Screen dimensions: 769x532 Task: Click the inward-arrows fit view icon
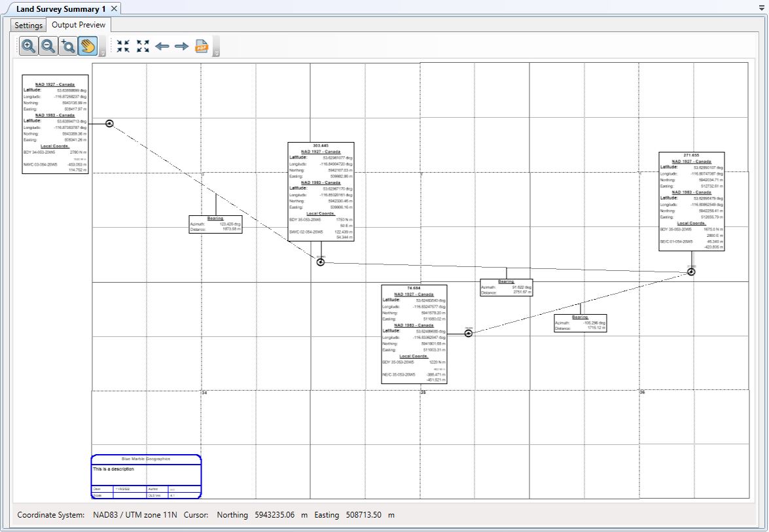pos(123,46)
